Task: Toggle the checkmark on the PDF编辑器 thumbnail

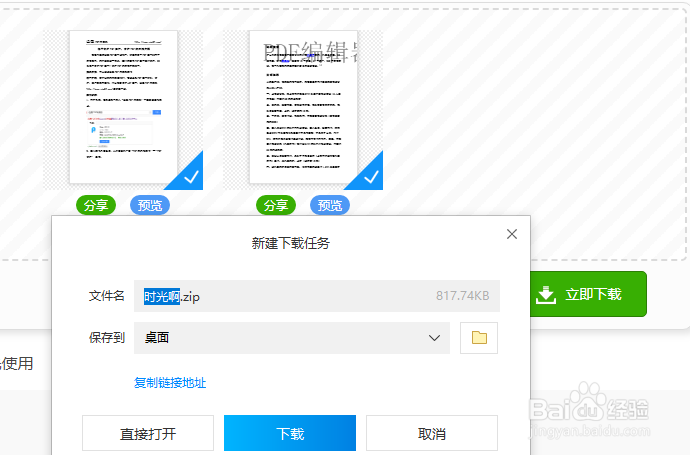Action: tap(371, 177)
